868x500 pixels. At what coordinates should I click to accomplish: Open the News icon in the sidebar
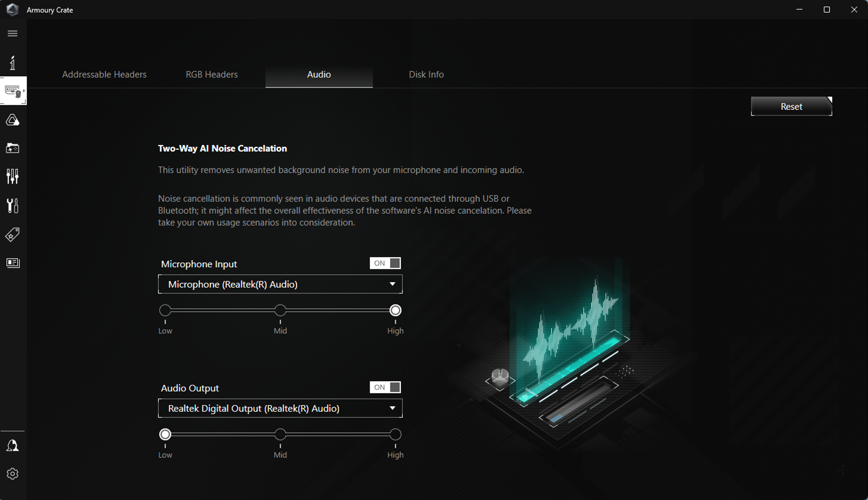pos(12,263)
